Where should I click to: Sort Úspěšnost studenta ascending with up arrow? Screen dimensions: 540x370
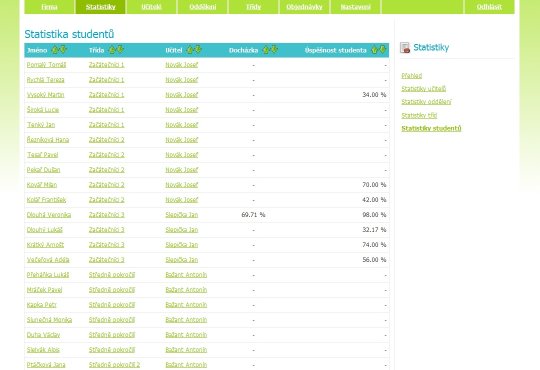pos(374,50)
